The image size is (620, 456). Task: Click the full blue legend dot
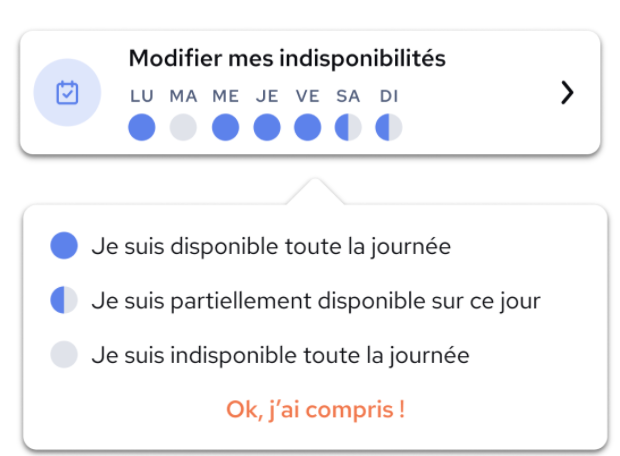[64, 246]
